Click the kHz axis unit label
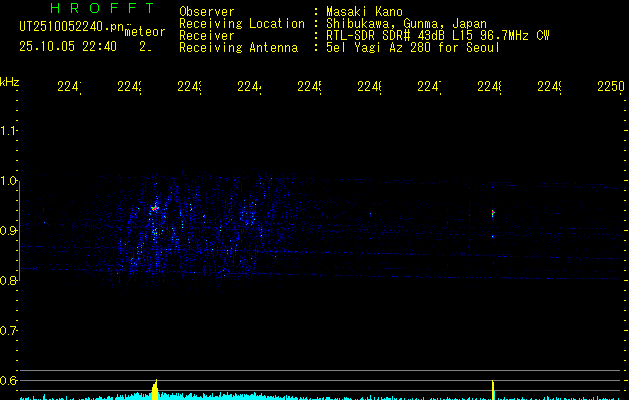Screen dimensions: 629x400 click(10, 80)
